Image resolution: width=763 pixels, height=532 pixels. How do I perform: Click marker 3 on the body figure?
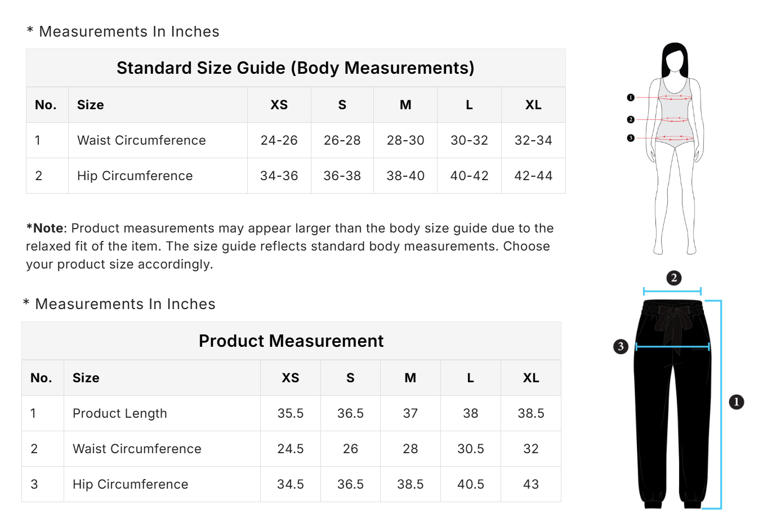(631, 138)
